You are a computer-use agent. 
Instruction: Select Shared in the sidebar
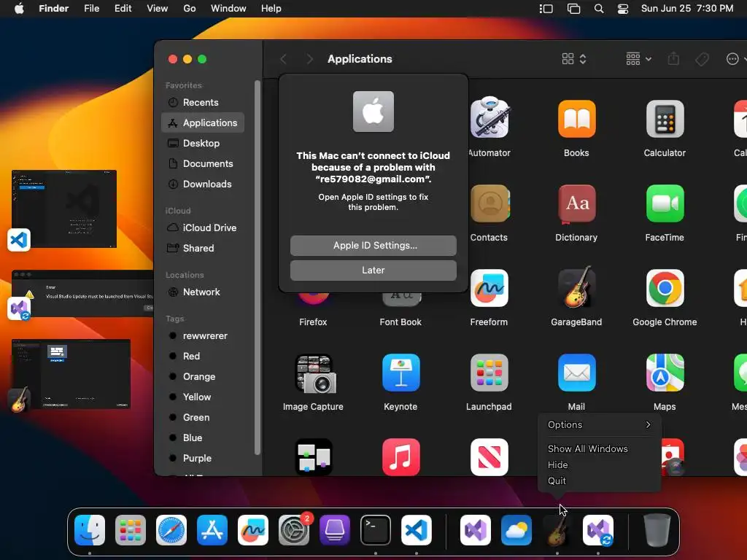pos(203,249)
